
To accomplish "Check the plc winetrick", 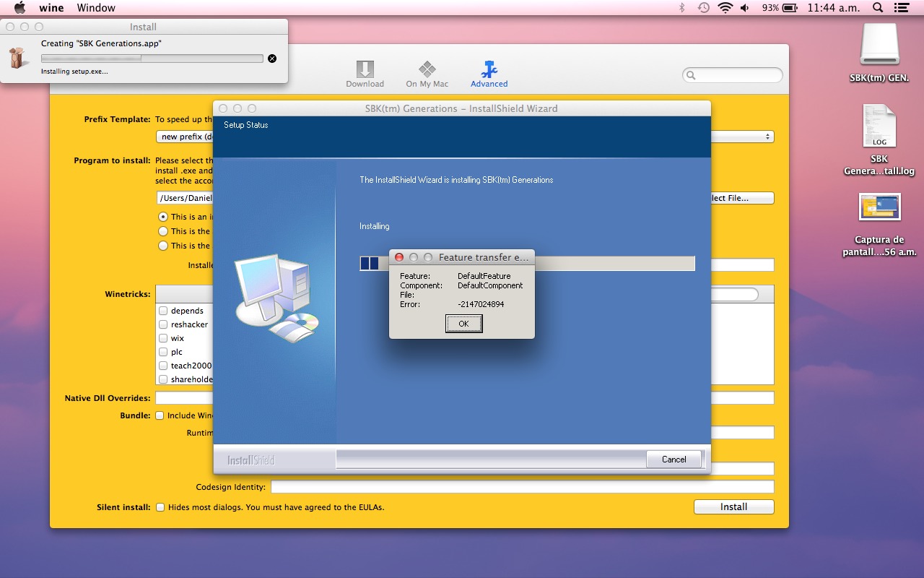I will 163,352.
